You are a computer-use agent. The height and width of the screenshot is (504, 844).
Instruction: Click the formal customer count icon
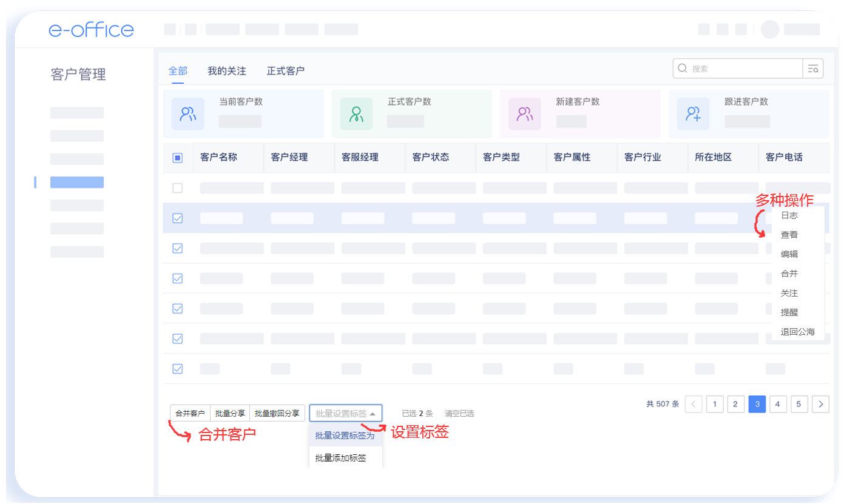pos(356,114)
